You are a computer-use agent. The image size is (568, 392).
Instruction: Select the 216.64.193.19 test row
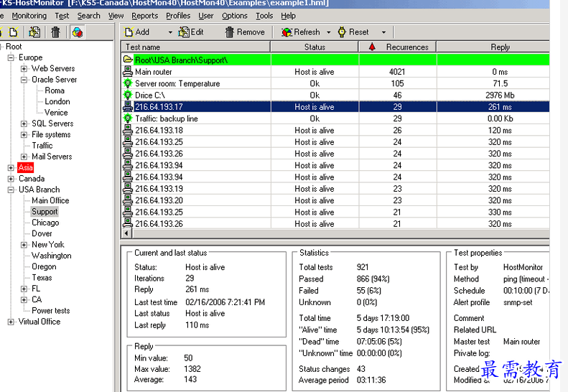[336, 189]
